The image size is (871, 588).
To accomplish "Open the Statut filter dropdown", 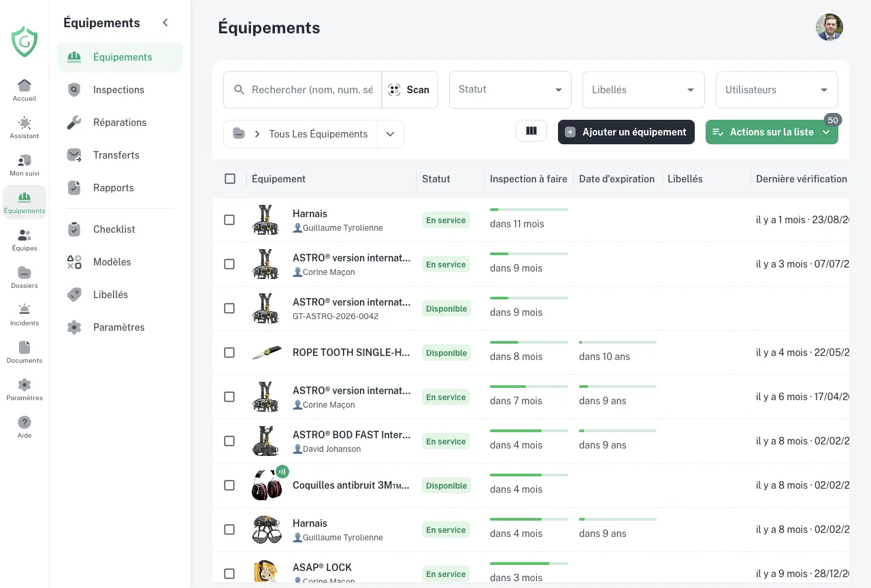I will pos(510,90).
